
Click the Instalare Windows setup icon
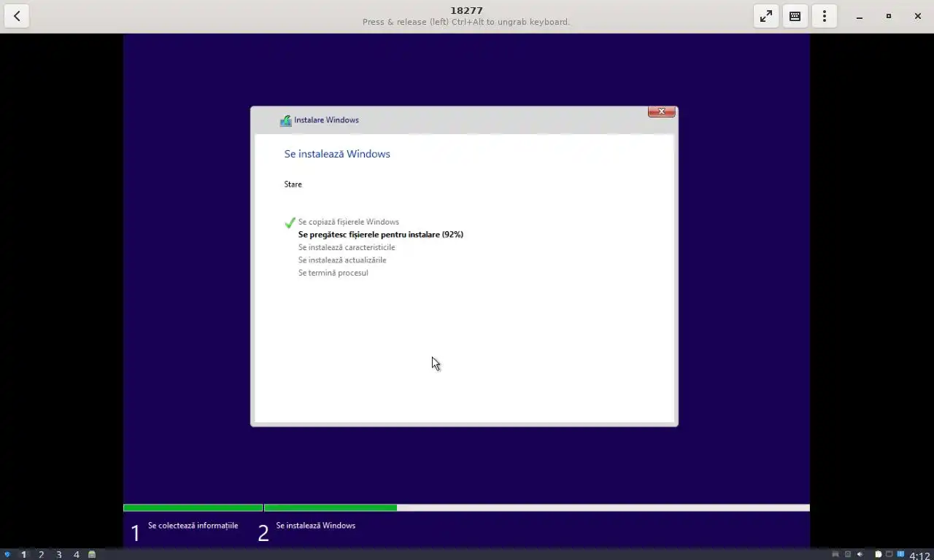point(285,120)
